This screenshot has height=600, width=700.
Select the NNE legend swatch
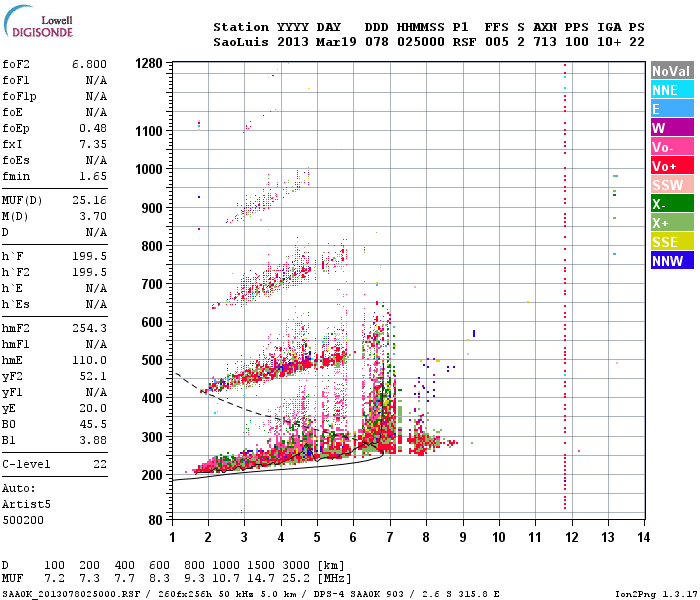click(672, 90)
